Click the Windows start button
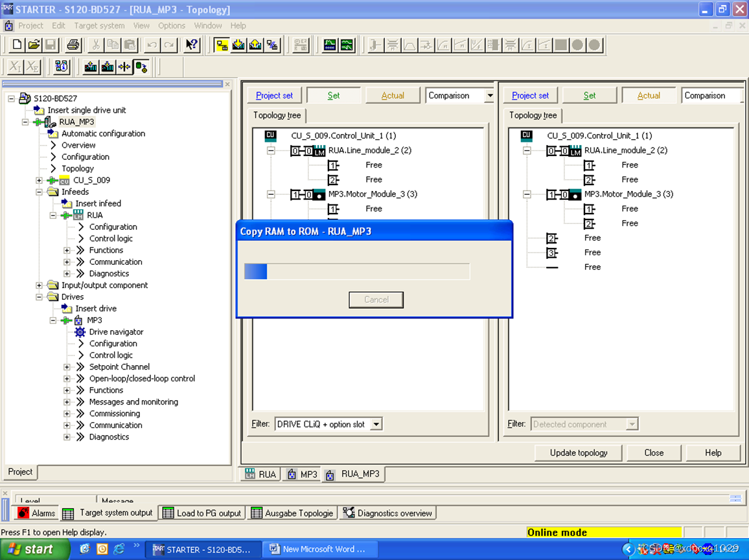 tap(34, 549)
